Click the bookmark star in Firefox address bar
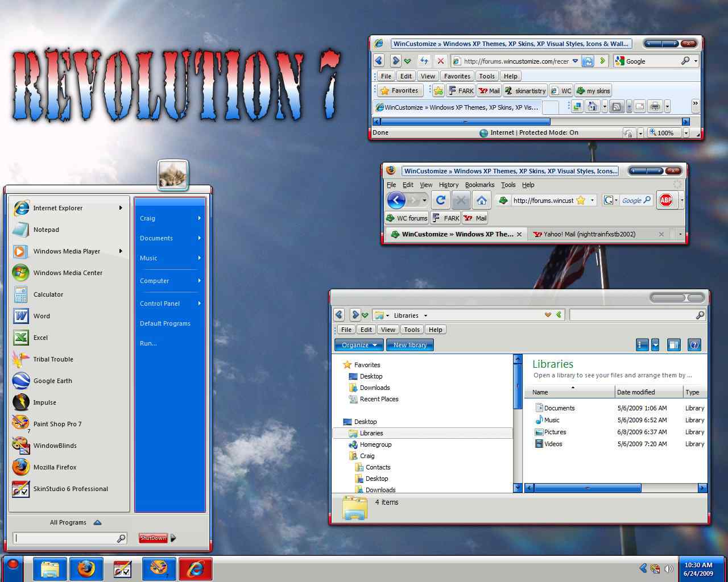The height and width of the screenshot is (582, 728). (580, 200)
